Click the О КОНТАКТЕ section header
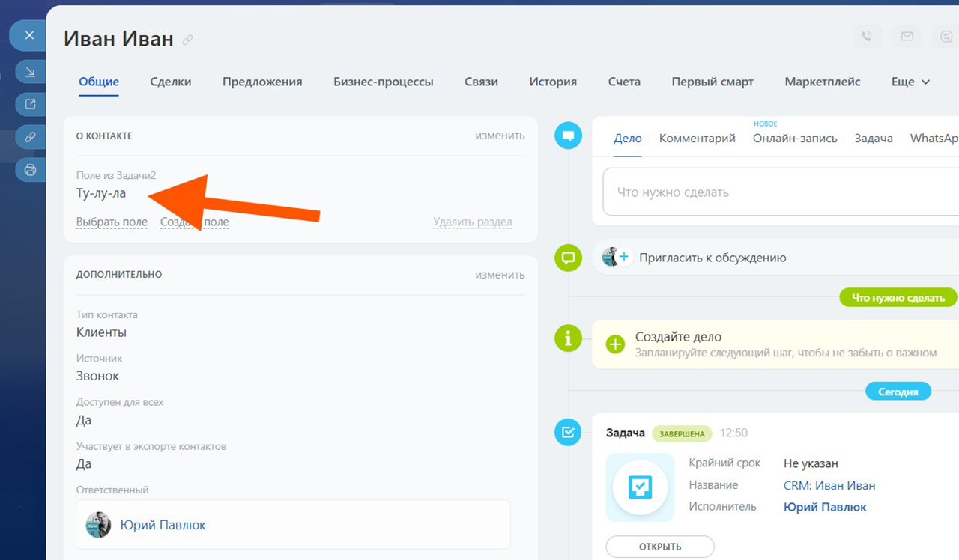 tap(104, 136)
